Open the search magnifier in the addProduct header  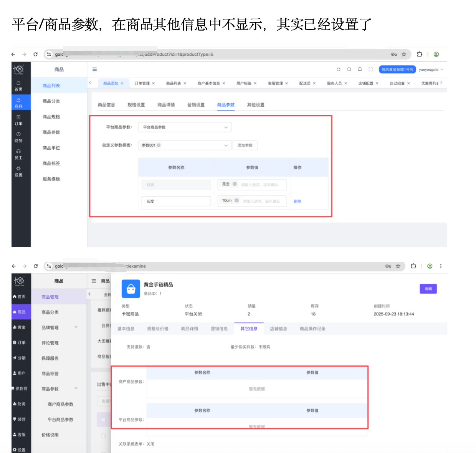click(x=349, y=69)
